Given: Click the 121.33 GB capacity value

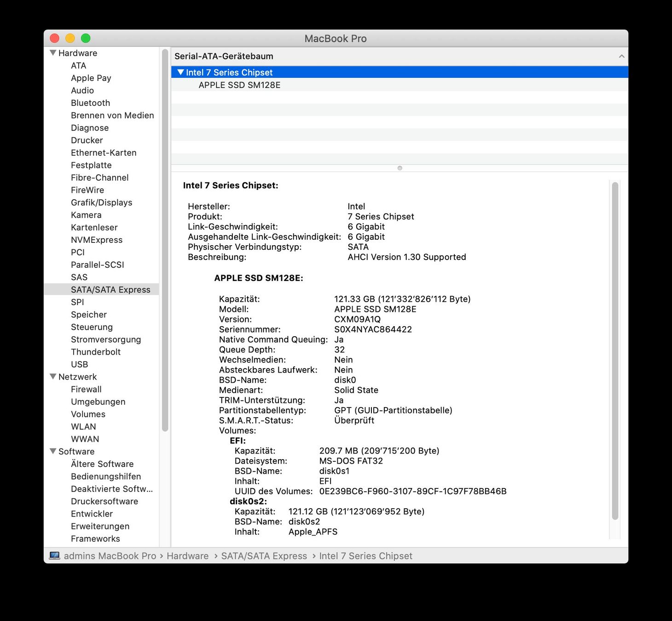Looking at the screenshot, I should pyautogui.click(x=402, y=299).
